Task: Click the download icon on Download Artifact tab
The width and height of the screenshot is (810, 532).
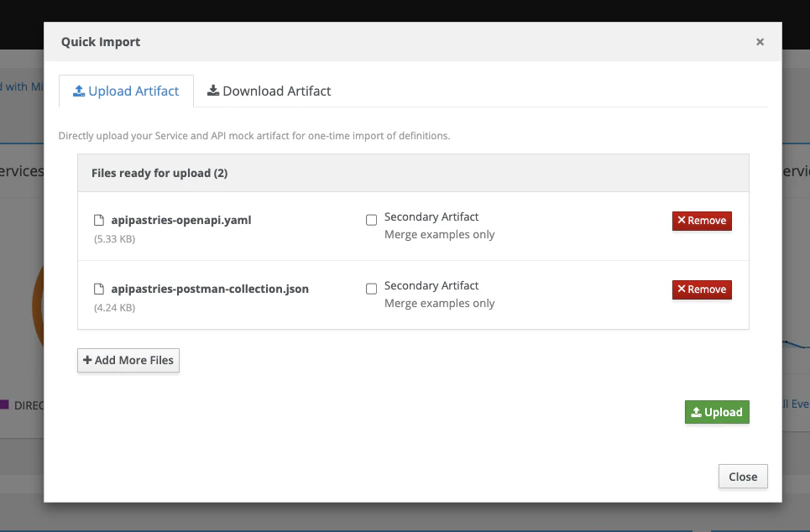Action: pyautogui.click(x=213, y=90)
